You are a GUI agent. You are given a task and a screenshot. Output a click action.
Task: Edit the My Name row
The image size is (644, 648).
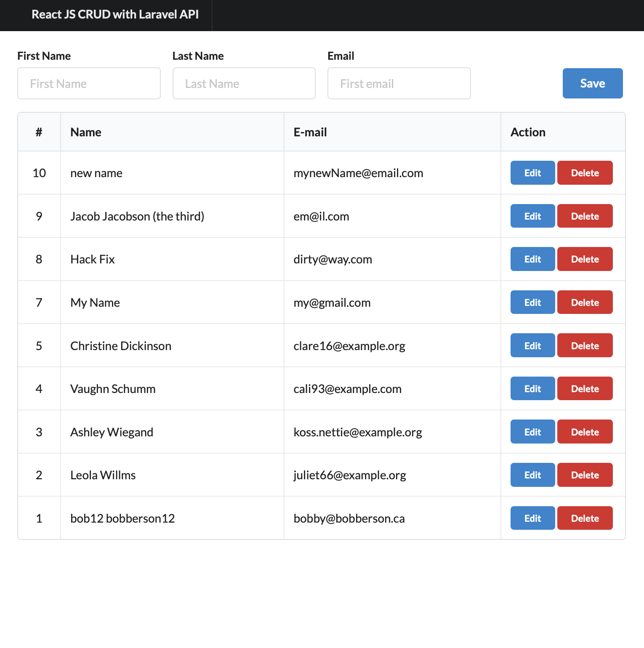(532, 302)
